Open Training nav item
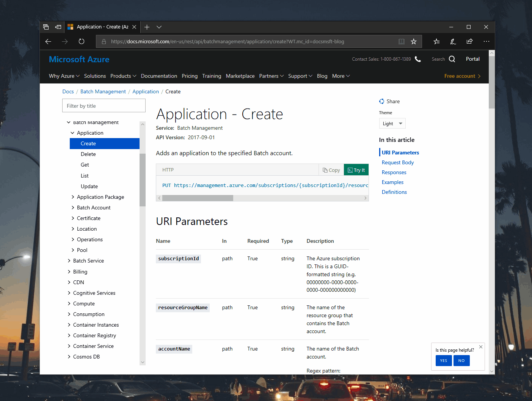Screen dimensions: 532x401 click(x=212, y=76)
